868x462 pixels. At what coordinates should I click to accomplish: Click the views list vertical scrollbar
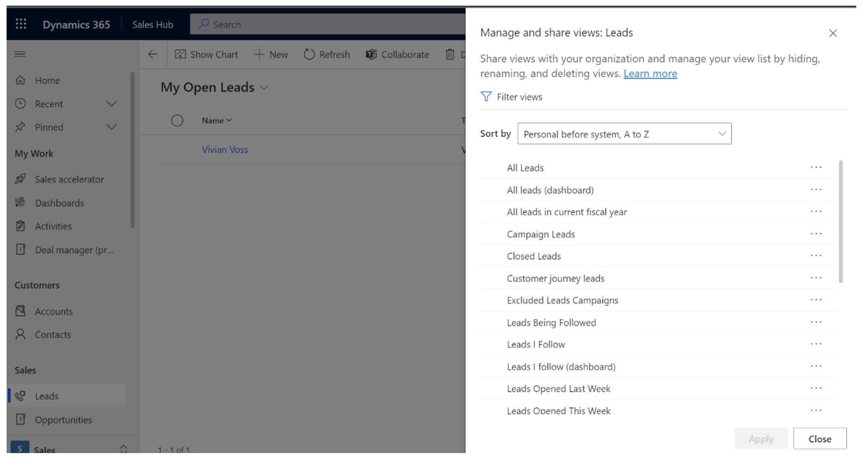(840, 221)
